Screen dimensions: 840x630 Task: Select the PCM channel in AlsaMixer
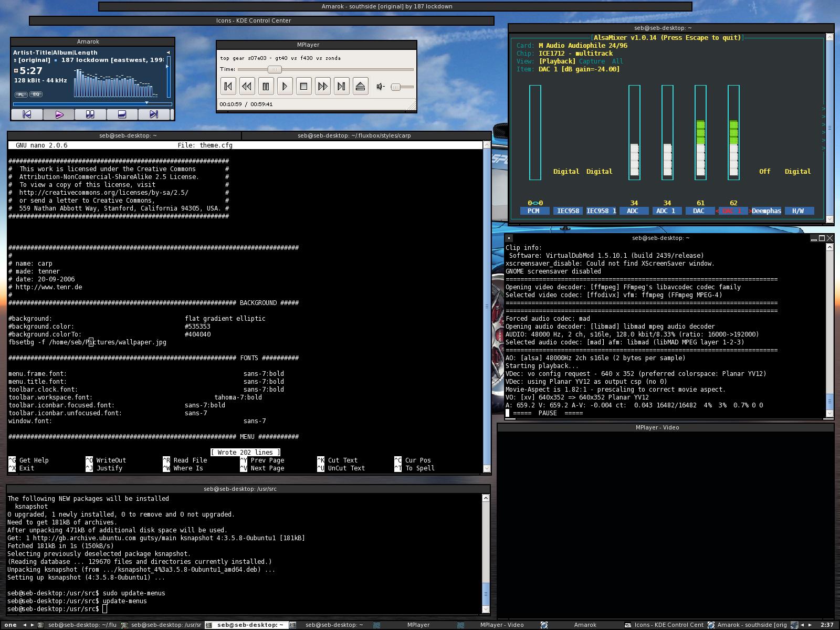(x=533, y=211)
